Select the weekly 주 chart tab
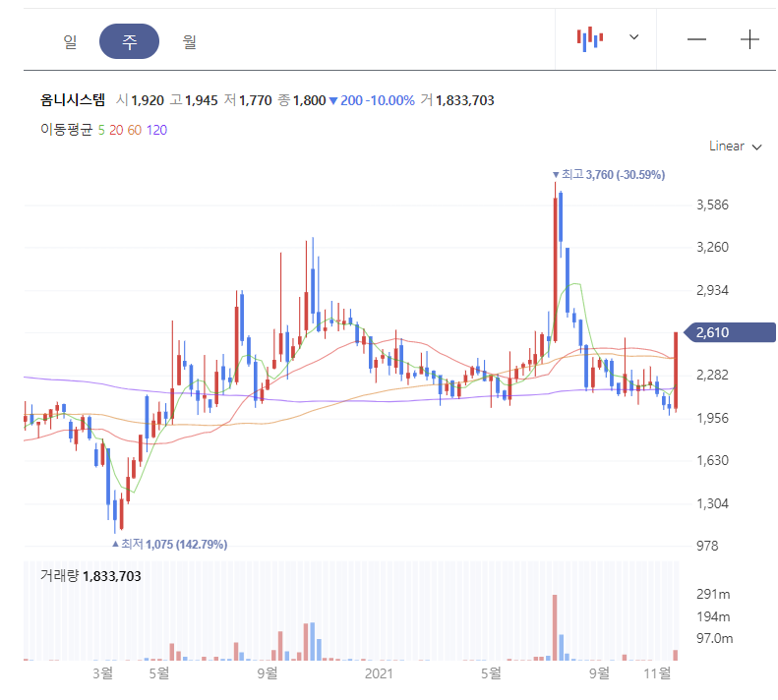The width and height of the screenshot is (778, 700). pos(130,41)
